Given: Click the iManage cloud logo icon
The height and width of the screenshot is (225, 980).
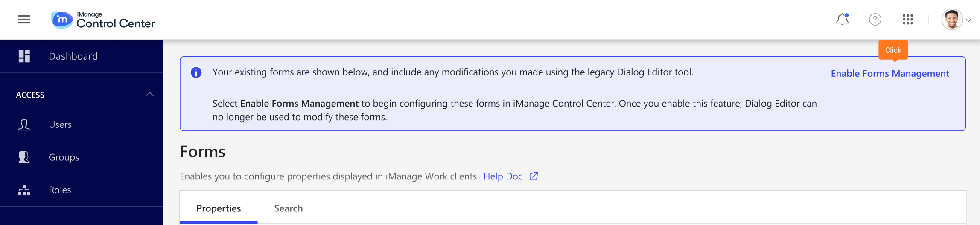Looking at the screenshot, I should pos(62,20).
